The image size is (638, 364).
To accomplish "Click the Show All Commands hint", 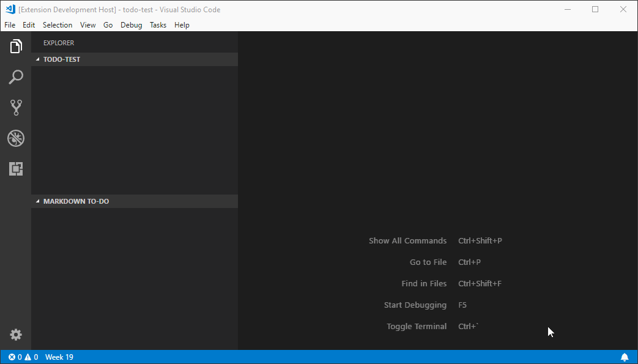I will click(x=408, y=240).
